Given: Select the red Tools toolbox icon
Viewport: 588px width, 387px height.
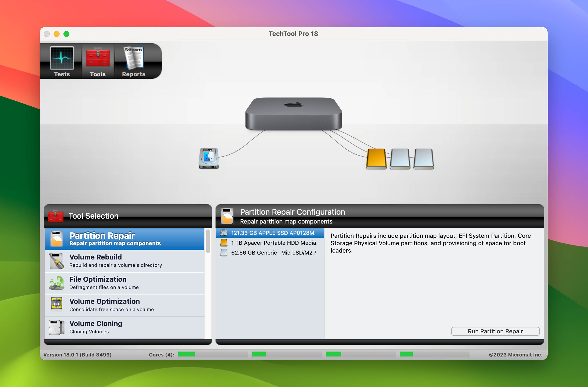Looking at the screenshot, I should [x=98, y=57].
